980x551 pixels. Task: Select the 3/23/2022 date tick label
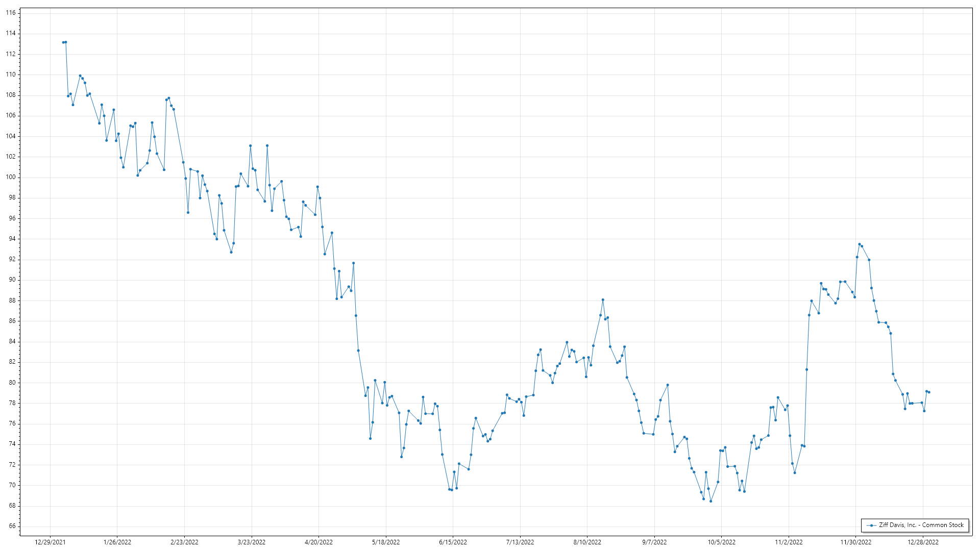[x=252, y=542]
